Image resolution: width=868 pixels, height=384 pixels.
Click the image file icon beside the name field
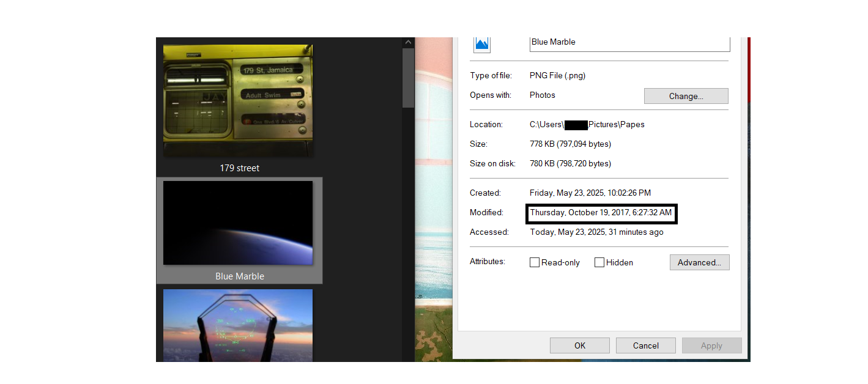pos(482,44)
